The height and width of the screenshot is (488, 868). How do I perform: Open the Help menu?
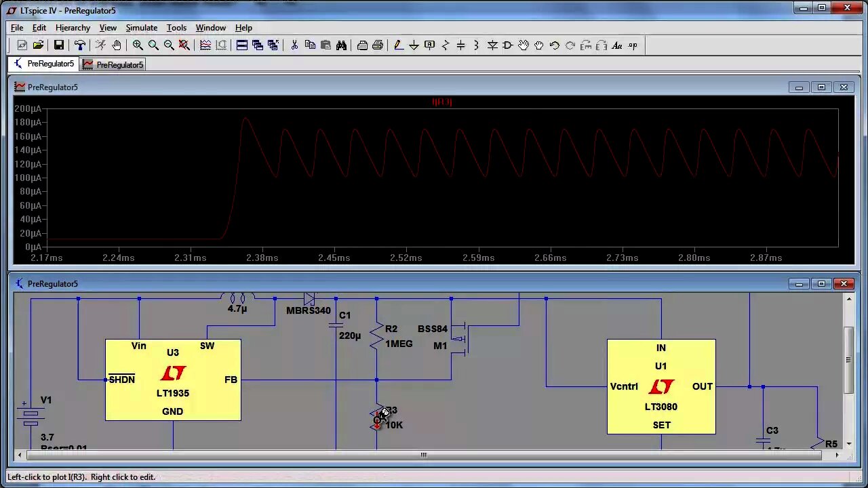(243, 28)
